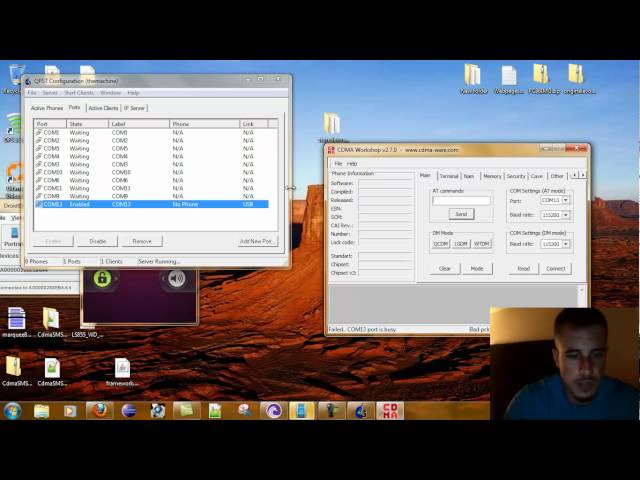Click the COM2 row port icon
The image size is (640, 480).
tap(39, 140)
